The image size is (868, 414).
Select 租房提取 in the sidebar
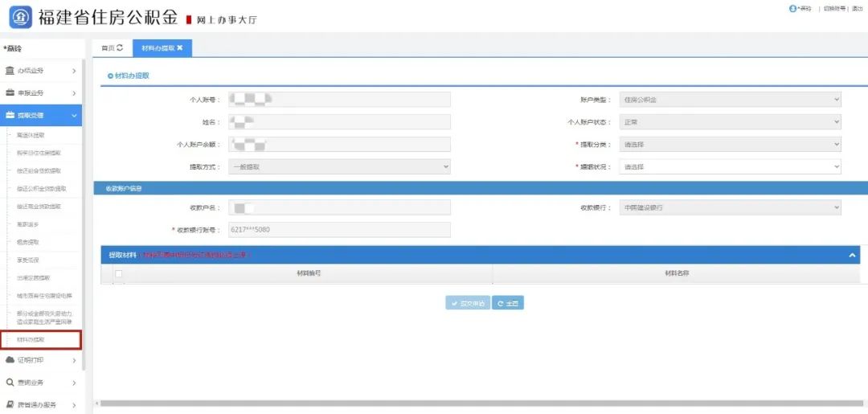point(28,242)
